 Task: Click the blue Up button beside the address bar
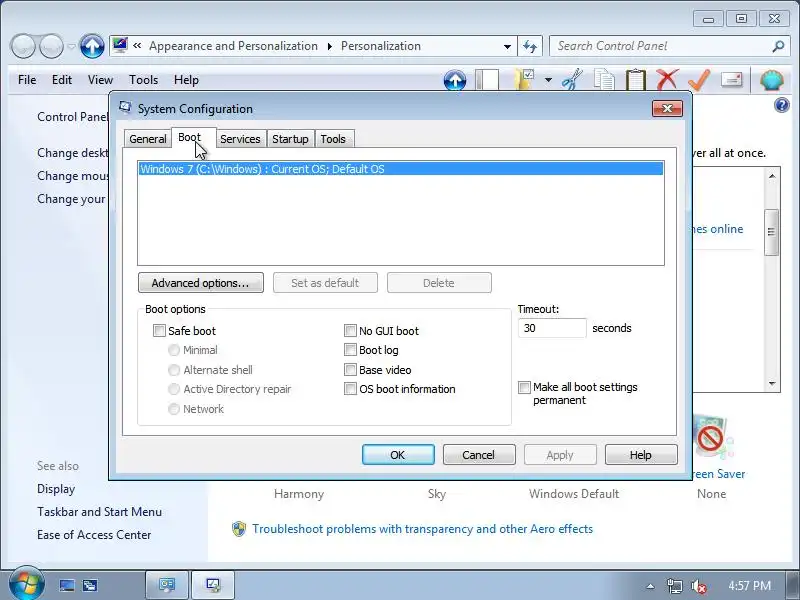tap(92, 46)
